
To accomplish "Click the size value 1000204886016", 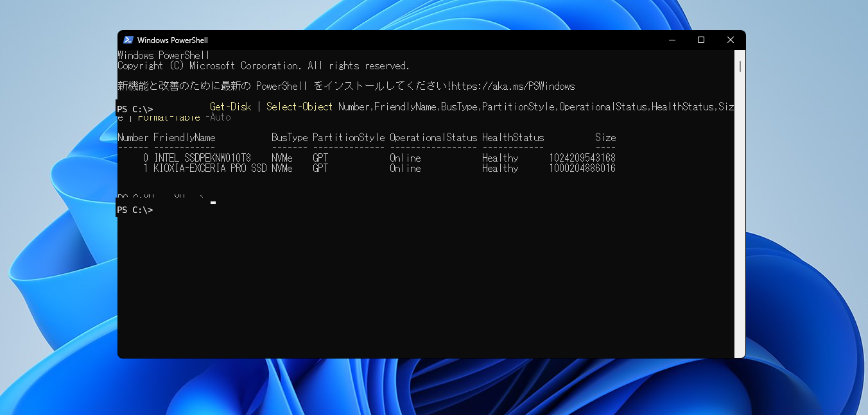I will (582, 168).
